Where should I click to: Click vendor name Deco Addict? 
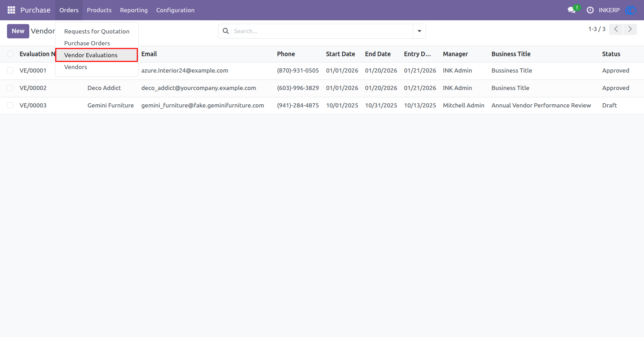point(104,88)
